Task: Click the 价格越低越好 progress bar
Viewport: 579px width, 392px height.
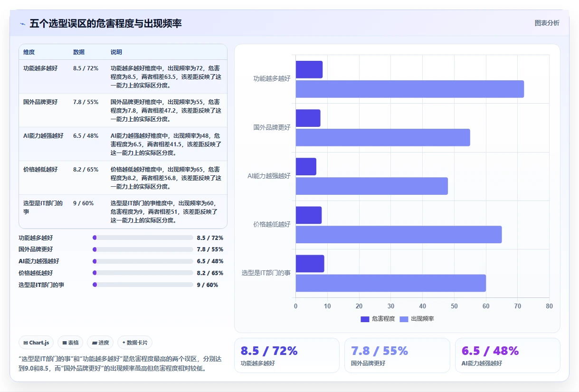Action: [143, 273]
